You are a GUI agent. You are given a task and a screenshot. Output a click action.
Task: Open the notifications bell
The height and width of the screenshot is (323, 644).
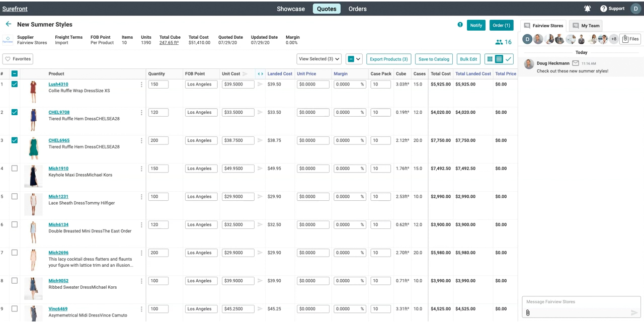point(587,9)
